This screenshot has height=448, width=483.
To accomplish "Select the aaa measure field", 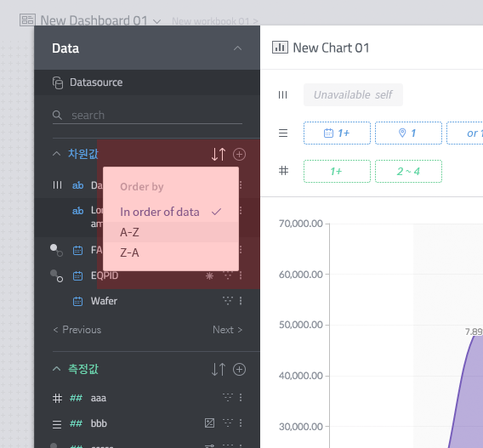I will 147,398.
